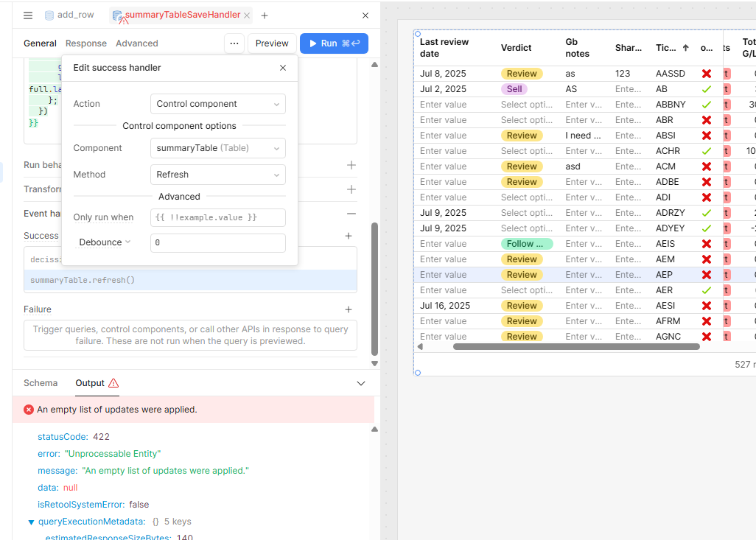Screen dimensions: 756x540
Task: Close the Edit success handler popup
Action: tap(283, 68)
